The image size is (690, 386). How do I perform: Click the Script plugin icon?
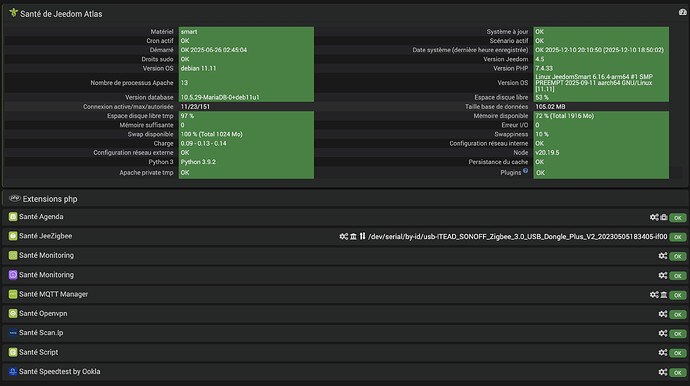pyautogui.click(x=13, y=352)
